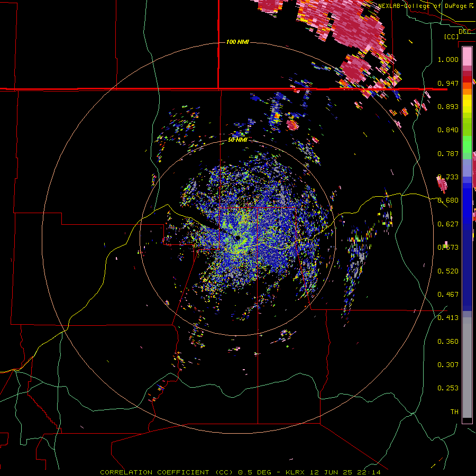
Task: Click the TH label on the scale
Action: pyautogui.click(x=454, y=412)
